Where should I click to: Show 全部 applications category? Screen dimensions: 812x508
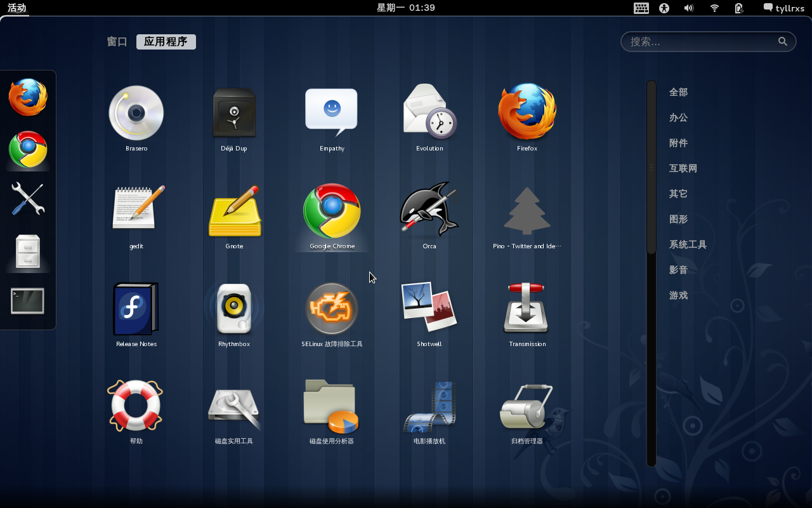[x=678, y=92]
